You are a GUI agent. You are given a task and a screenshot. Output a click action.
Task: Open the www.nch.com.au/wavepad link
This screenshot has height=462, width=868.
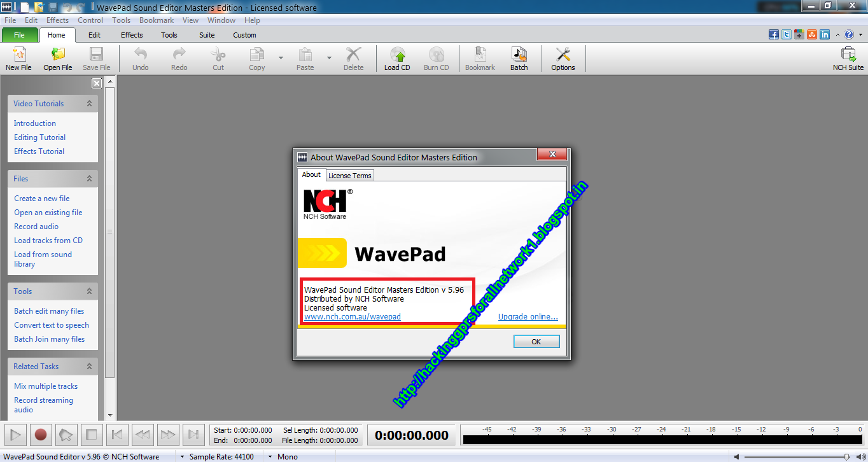tap(353, 316)
